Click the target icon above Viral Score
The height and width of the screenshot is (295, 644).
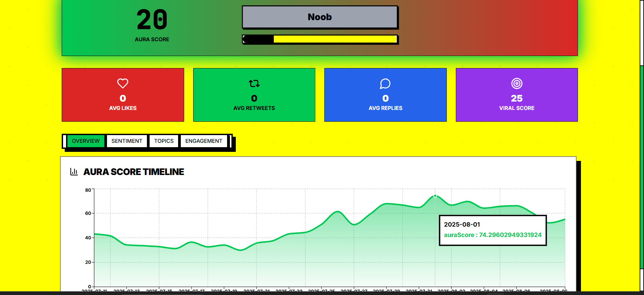tap(517, 83)
